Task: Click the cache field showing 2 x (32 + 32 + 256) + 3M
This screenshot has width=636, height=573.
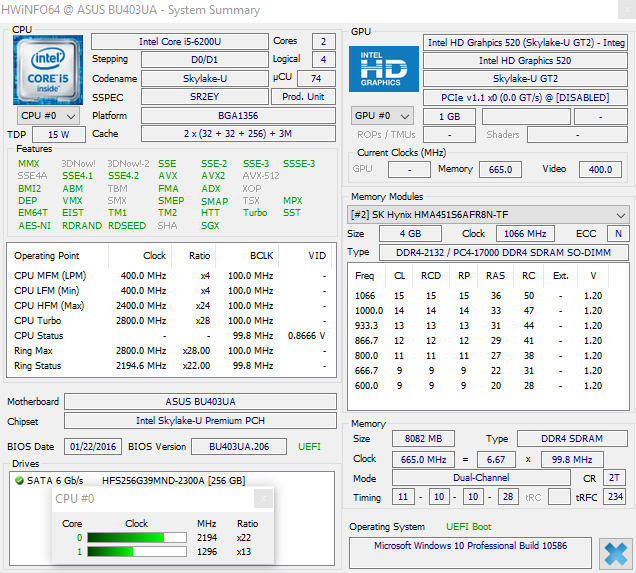Action: click(238, 134)
